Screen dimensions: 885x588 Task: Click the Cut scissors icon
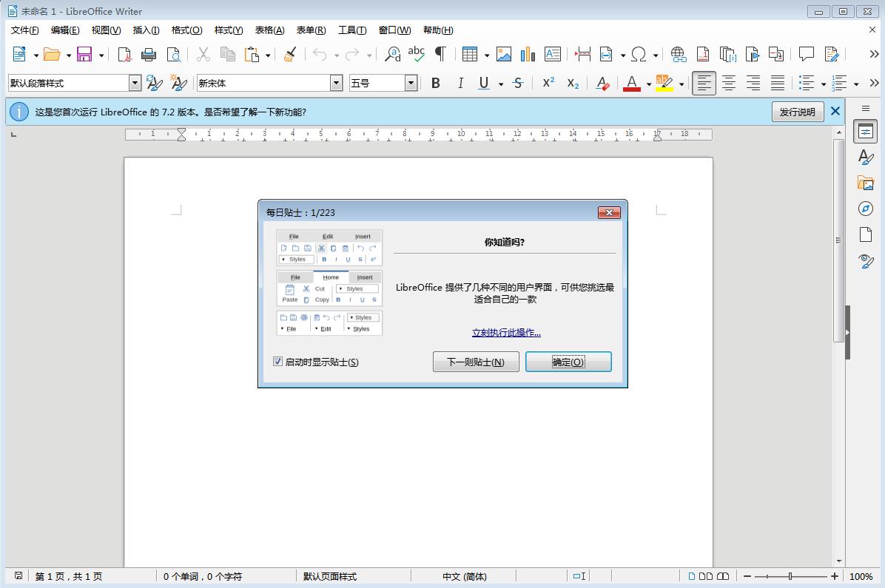203,54
